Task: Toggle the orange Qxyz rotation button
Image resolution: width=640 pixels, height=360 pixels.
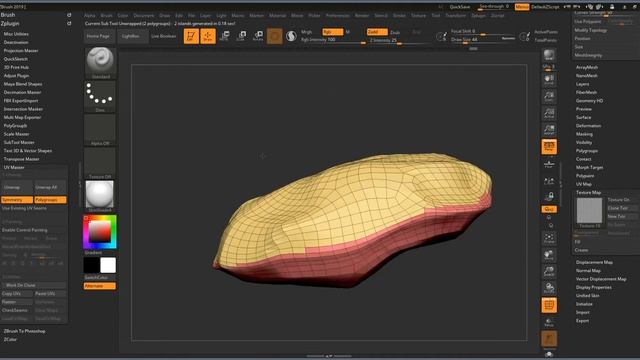Action: click(x=549, y=209)
